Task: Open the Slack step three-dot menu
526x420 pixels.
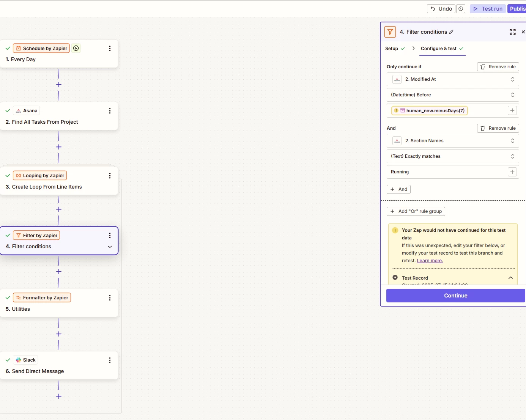Action: pos(110,360)
